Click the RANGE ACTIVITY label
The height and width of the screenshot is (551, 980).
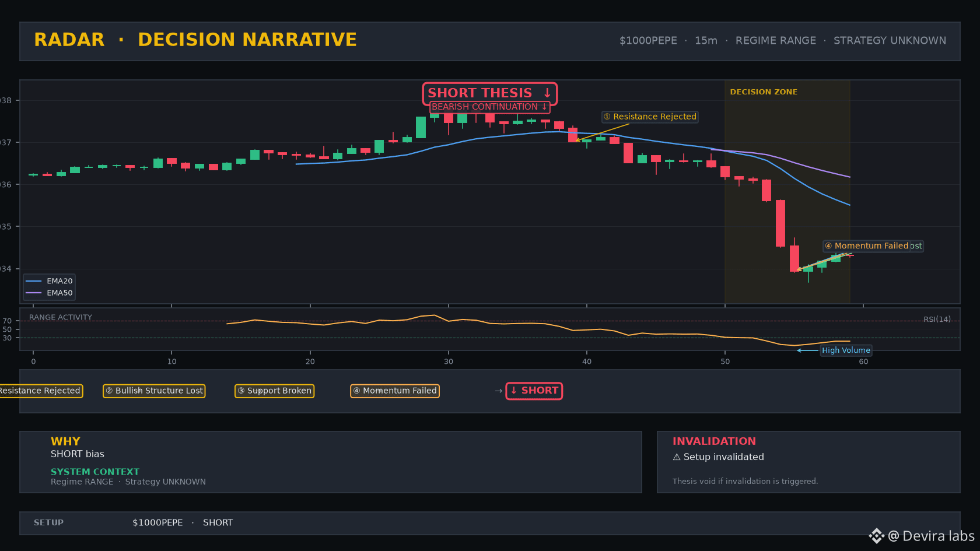[61, 318]
